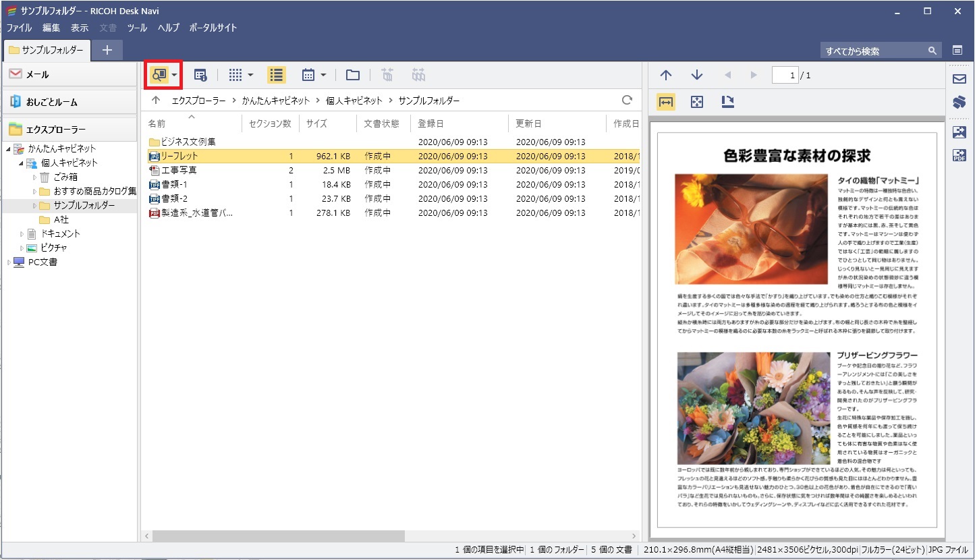Toggle the list view display mode
The width and height of the screenshot is (975, 560).
(275, 75)
